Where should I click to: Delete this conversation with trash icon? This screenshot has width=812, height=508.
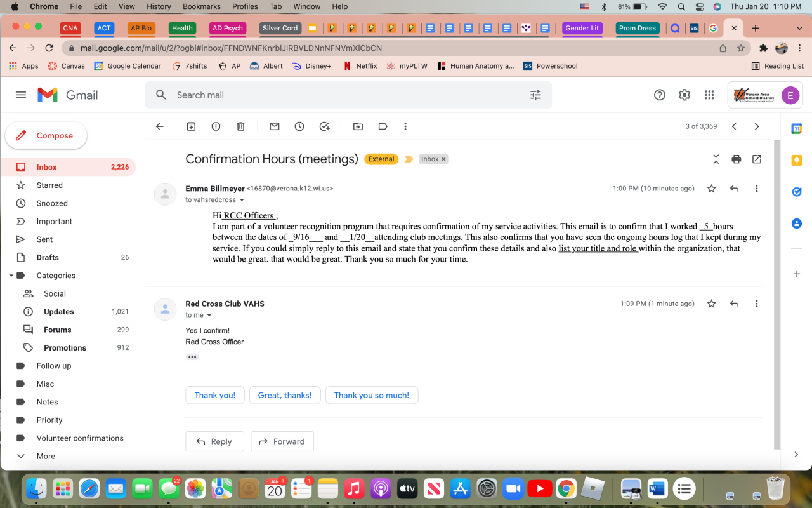[240, 126]
